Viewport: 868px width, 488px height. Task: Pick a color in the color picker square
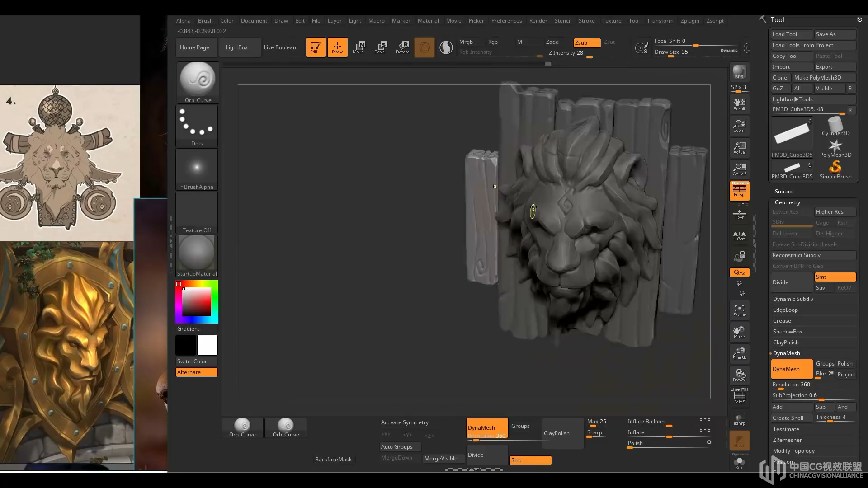[197, 301]
